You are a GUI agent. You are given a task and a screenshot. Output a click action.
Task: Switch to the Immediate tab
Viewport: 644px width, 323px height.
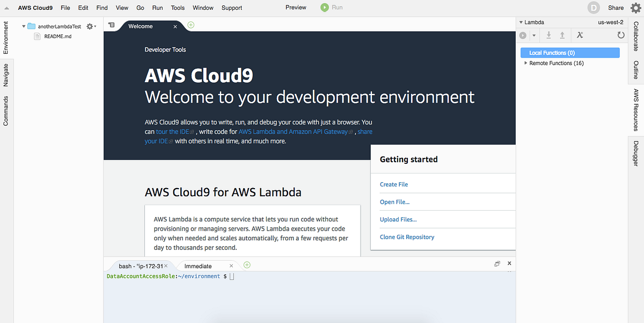click(199, 265)
